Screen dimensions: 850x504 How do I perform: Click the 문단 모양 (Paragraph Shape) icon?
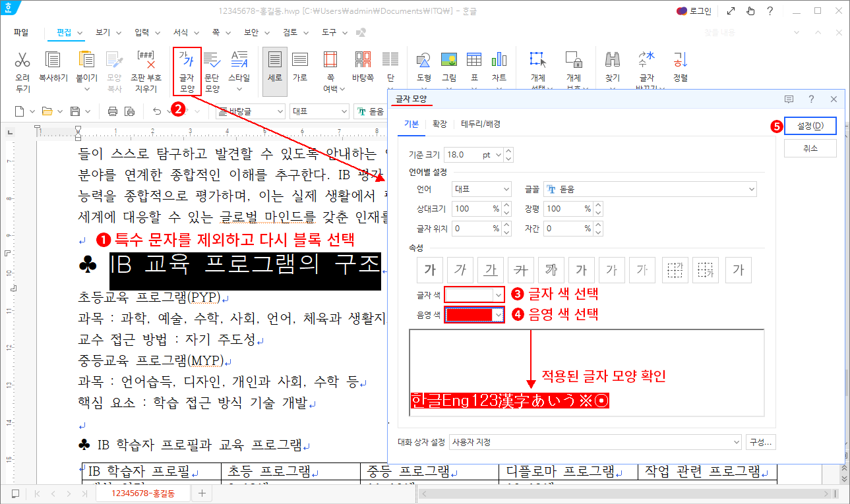[211, 66]
